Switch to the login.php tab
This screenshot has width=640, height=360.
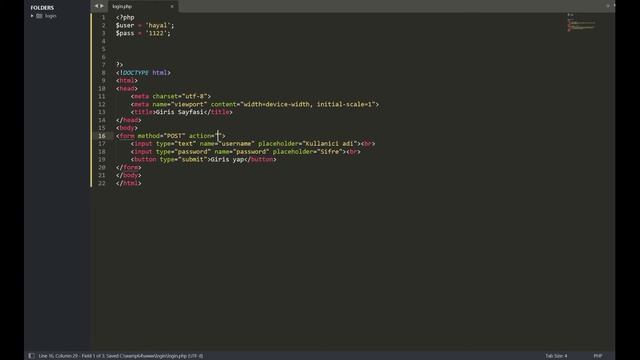coord(143,7)
